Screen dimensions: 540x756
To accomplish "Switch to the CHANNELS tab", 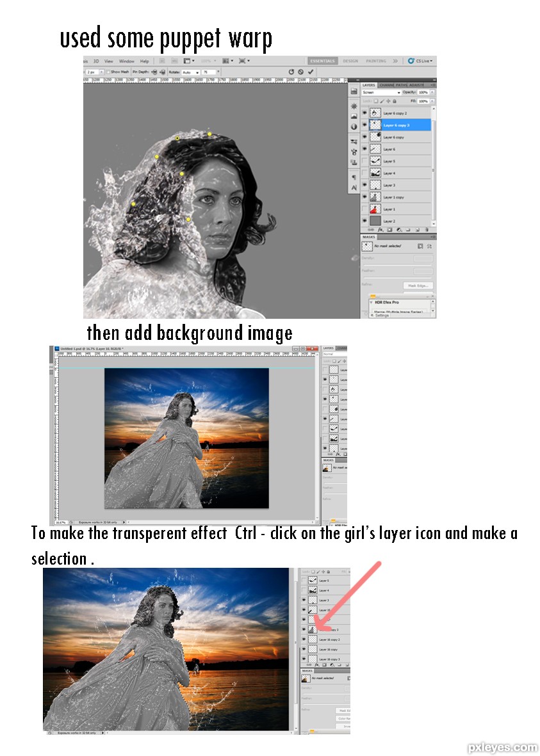I will [386, 85].
